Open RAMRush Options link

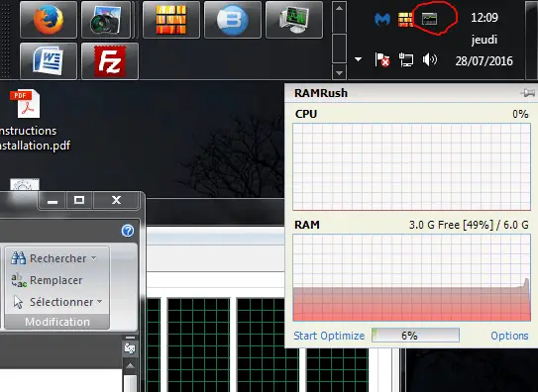[x=509, y=336]
